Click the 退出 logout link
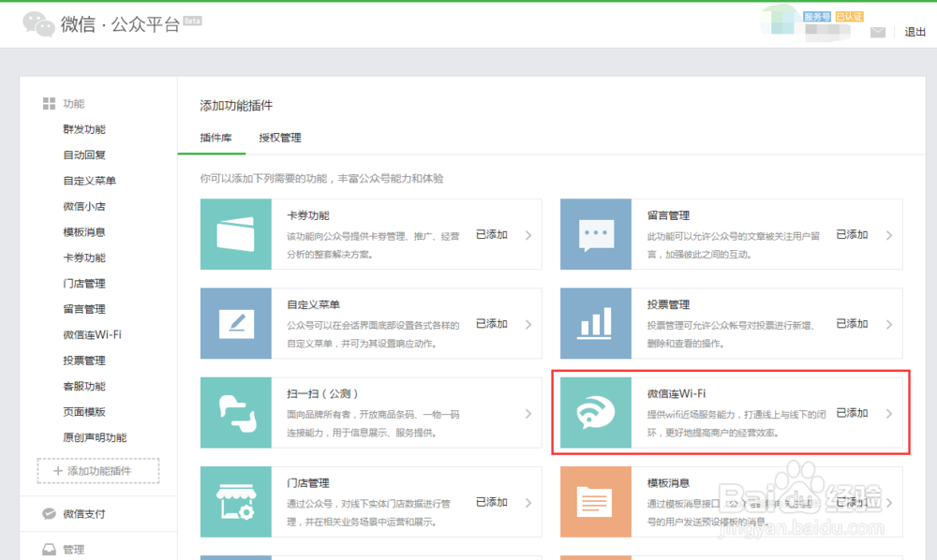 (x=915, y=32)
